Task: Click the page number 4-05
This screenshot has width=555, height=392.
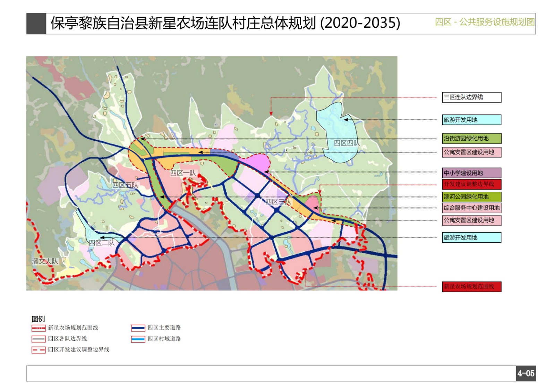Action: [x=526, y=374]
